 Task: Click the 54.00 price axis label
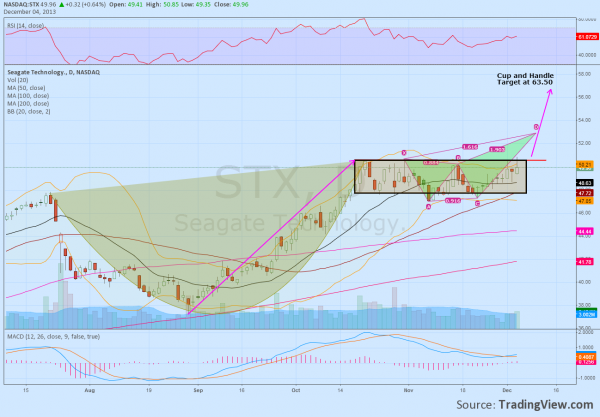(584, 120)
